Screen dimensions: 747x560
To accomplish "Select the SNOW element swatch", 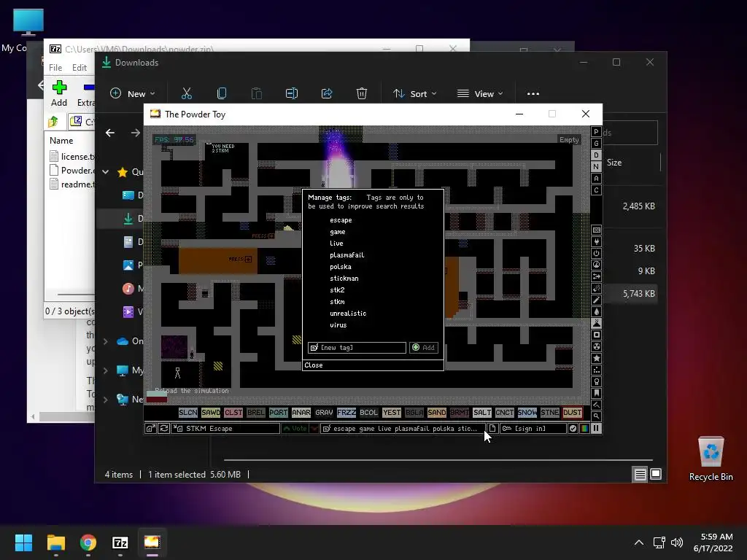I will tap(527, 413).
